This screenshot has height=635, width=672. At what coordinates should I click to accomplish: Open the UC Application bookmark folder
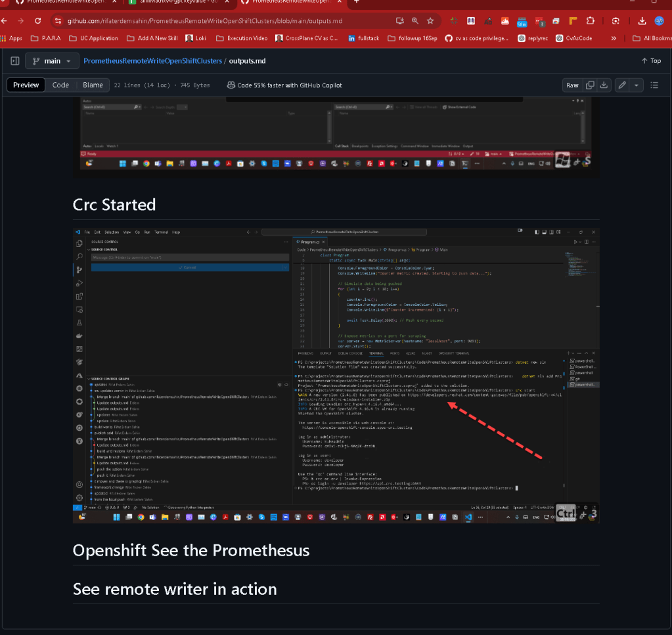[94, 38]
